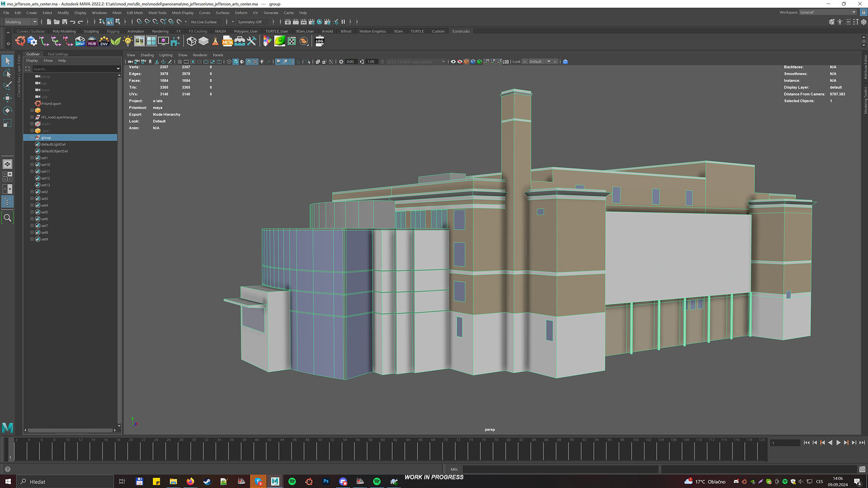
Task: Play the timeline forward
Action: pyautogui.click(x=838, y=443)
